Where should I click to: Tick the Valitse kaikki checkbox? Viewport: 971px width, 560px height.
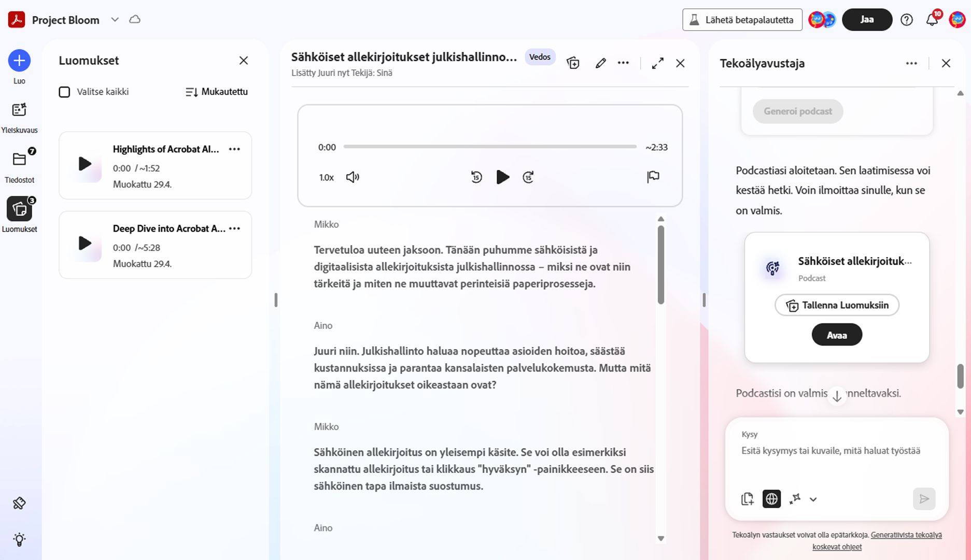pyautogui.click(x=64, y=92)
